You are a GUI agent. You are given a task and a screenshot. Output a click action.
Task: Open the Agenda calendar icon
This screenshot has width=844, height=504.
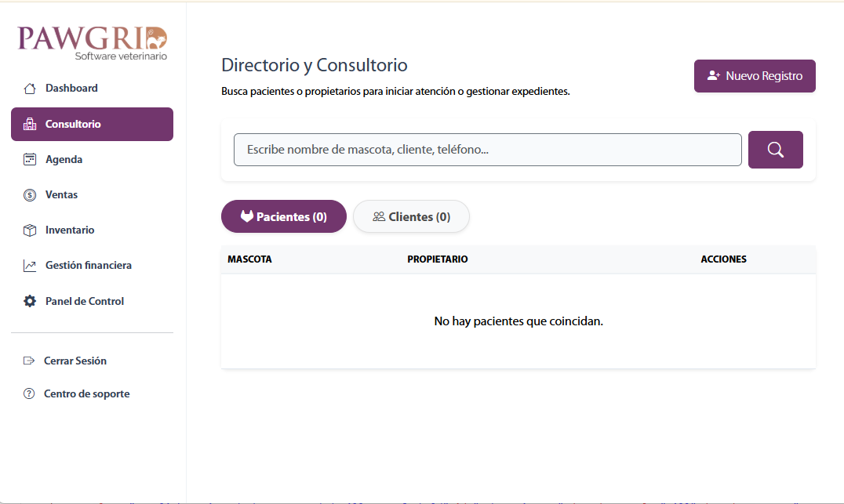pos(30,159)
